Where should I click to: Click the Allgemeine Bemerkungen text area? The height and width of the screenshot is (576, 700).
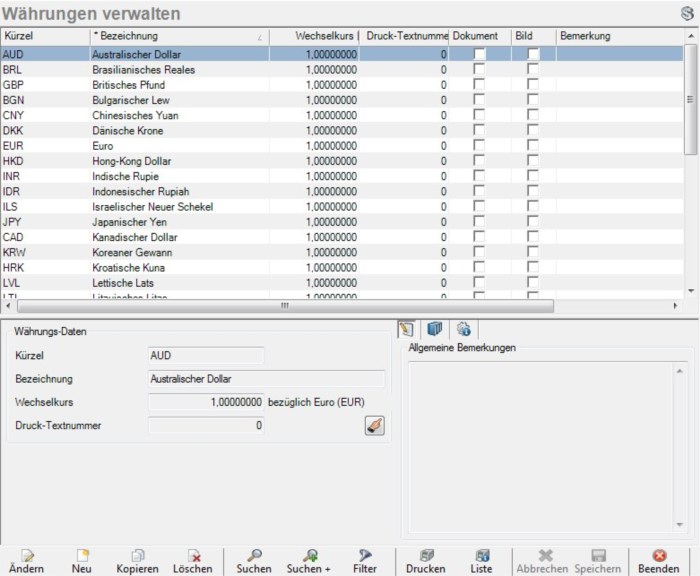541,448
